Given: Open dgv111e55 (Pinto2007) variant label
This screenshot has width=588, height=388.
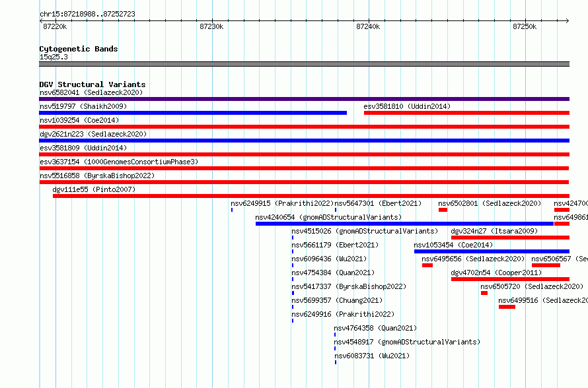Looking at the screenshot, I should (x=94, y=189).
